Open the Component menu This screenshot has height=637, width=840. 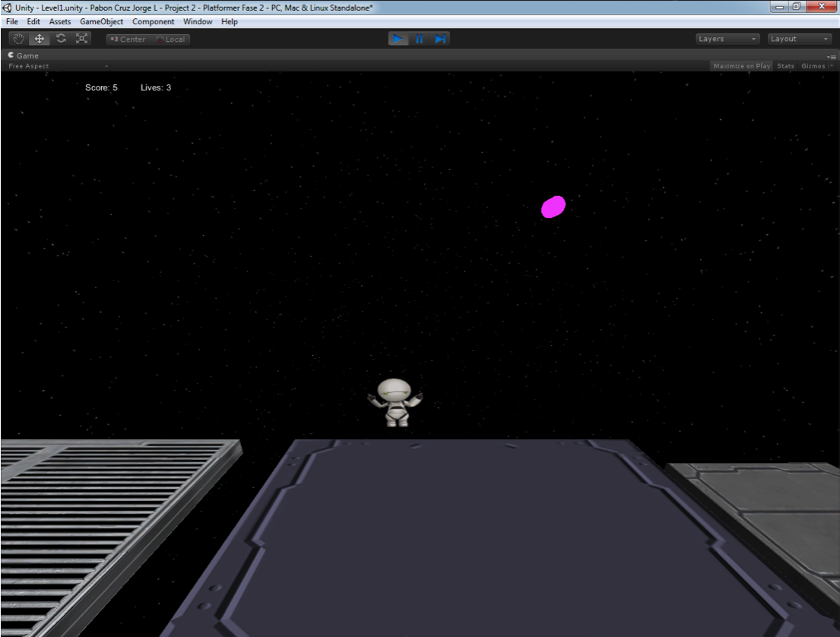153,22
